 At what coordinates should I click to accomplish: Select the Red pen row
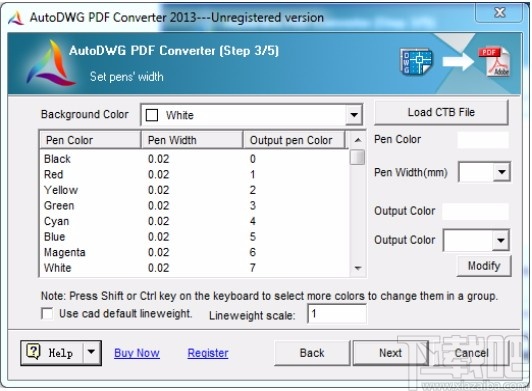[x=194, y=174]
